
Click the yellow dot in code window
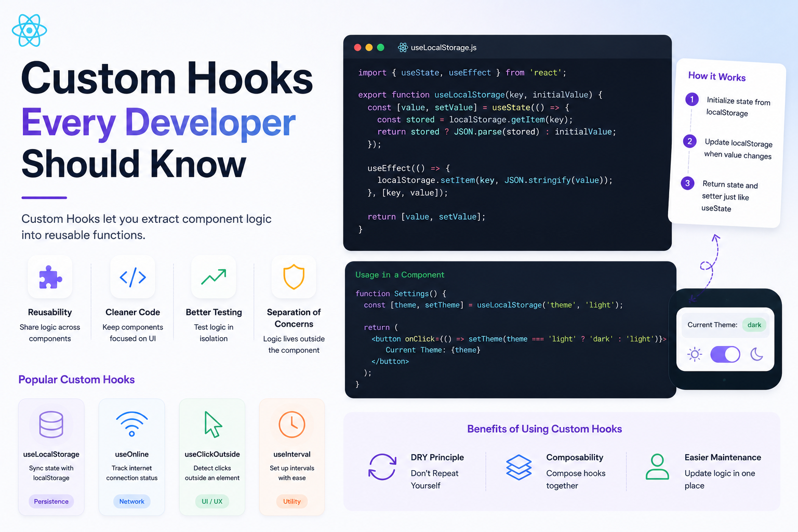pyautogui.click(x=369, y=47)
